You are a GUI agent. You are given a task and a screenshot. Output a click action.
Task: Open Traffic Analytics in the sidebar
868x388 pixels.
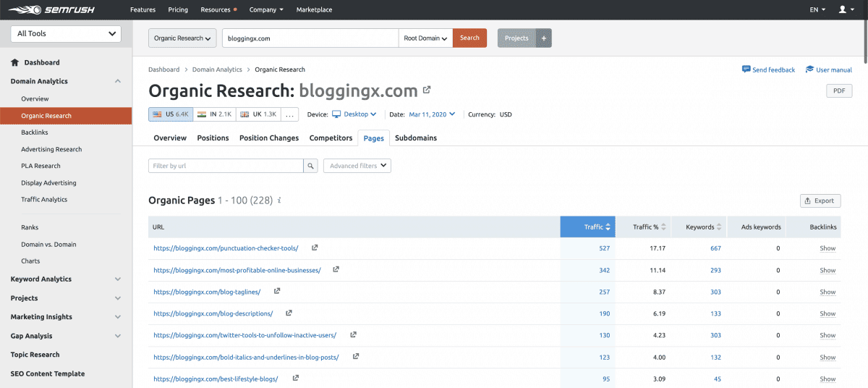(x=44, y=199)
